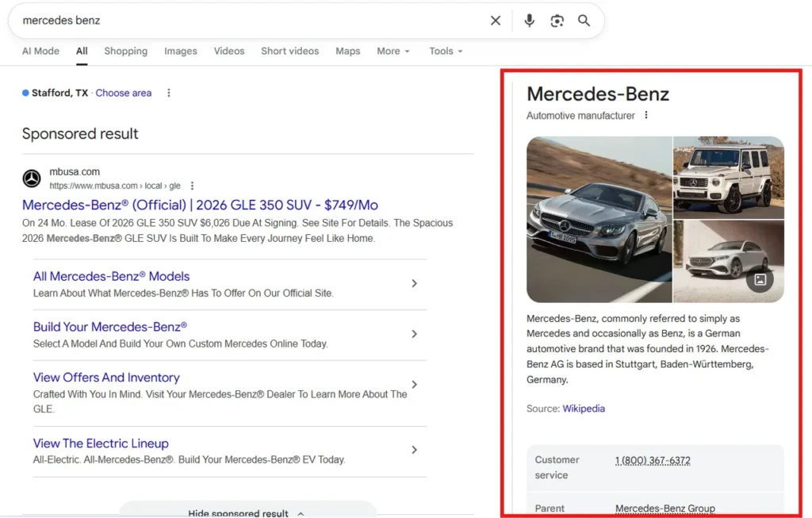Click the Sponsored result heading
The image size is (812, 518).
(x=80, y=133)
